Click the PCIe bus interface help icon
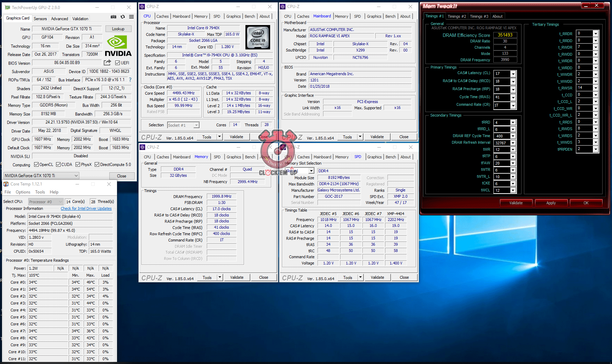Viewport: 612px width, 364px height. pos(130,80)
